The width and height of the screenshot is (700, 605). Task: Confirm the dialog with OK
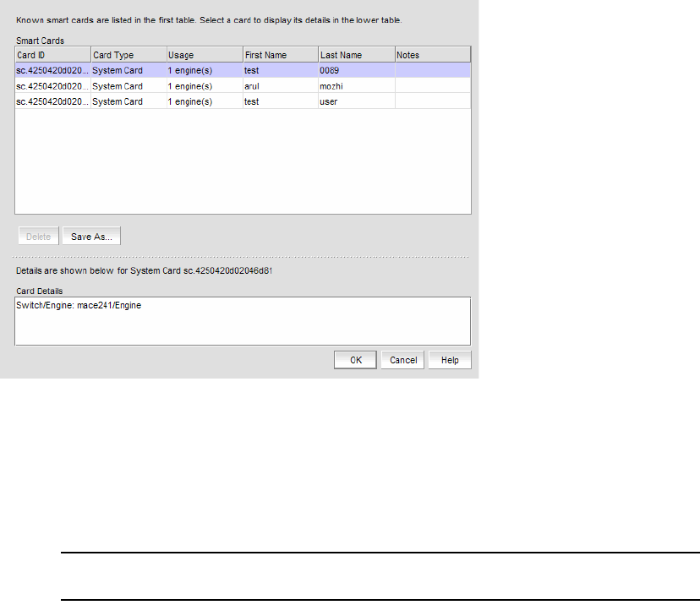tap(356, 360)
